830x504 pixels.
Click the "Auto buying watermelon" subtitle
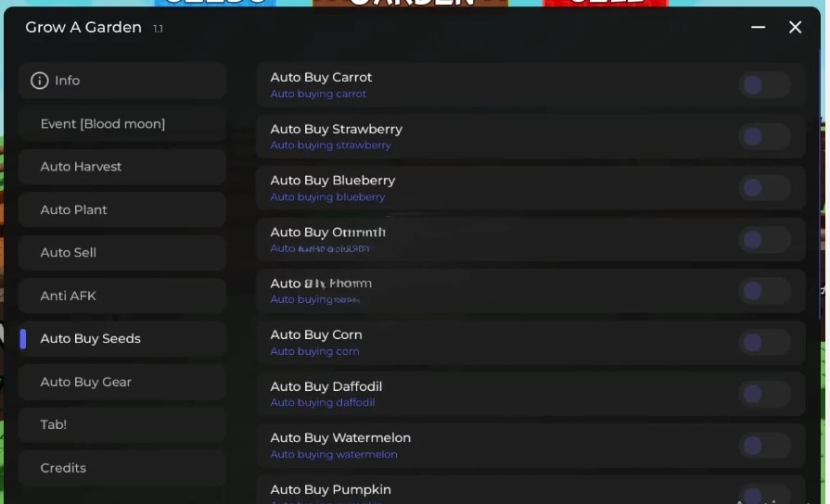click(x=334, y=454)
